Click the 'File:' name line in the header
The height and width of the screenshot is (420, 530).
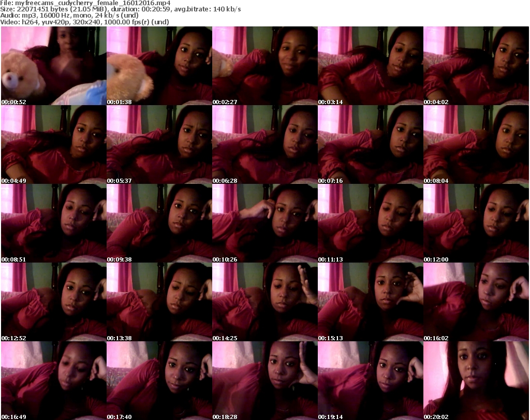click(x=85, y=3)
